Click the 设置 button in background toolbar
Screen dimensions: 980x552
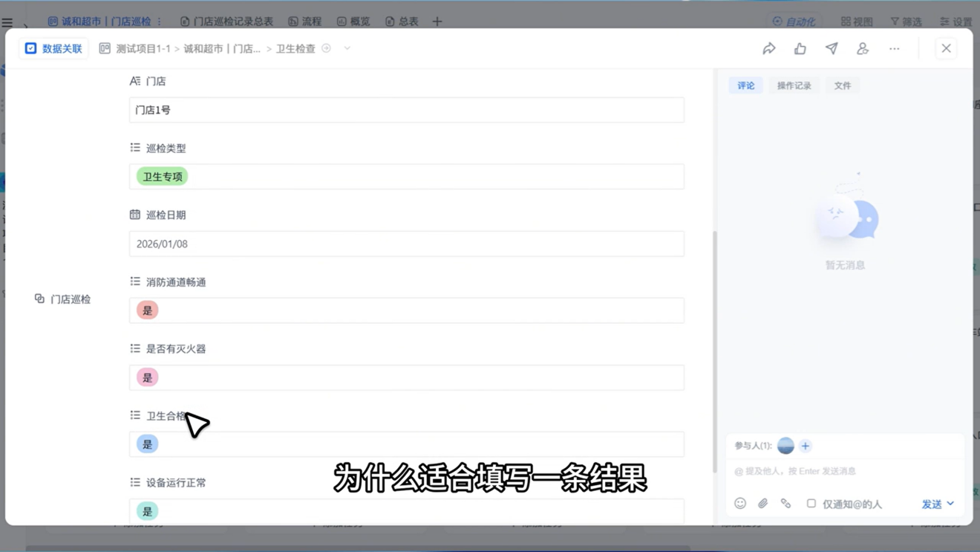tap(955, 22)
